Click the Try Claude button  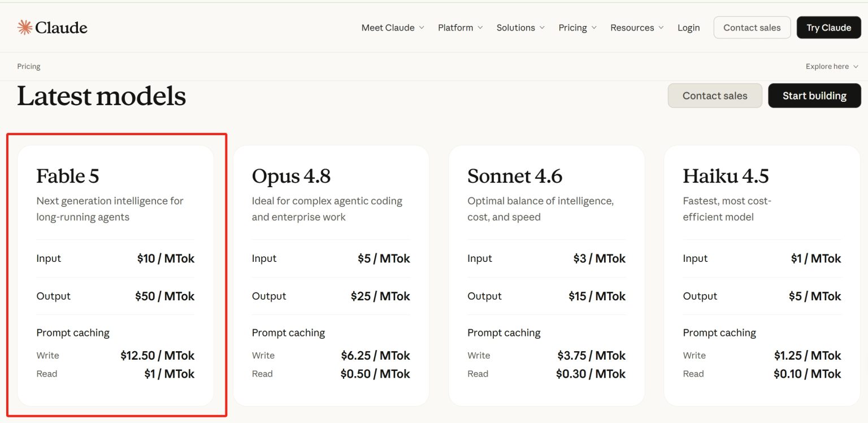point(828,28)
